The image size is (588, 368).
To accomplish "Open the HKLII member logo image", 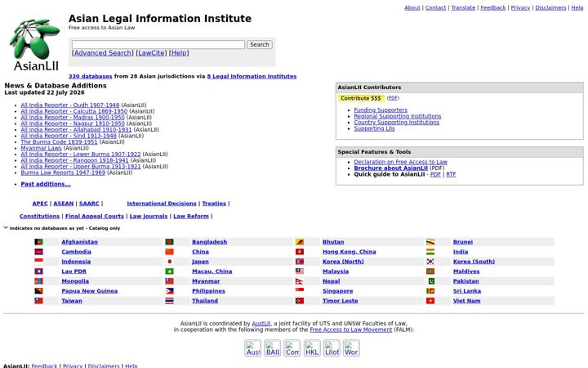I will [312, 348].
